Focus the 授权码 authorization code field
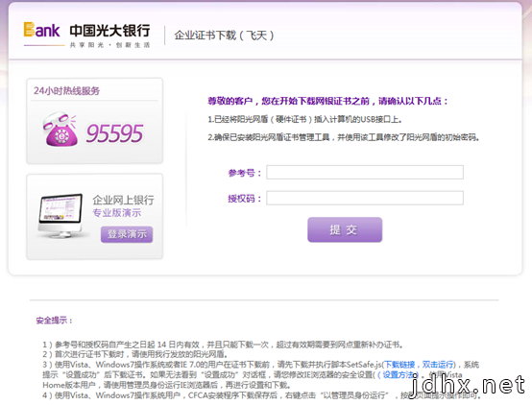Viewport: 532px width, 405px height. pos(365,198)
